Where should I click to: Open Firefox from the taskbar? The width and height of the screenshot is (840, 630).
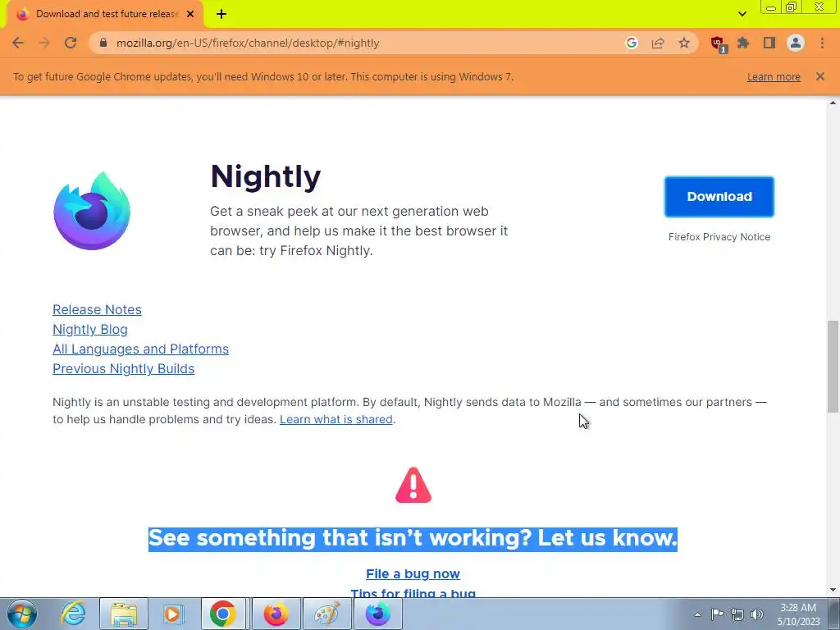pyautogui.click(x=276, y=614)
